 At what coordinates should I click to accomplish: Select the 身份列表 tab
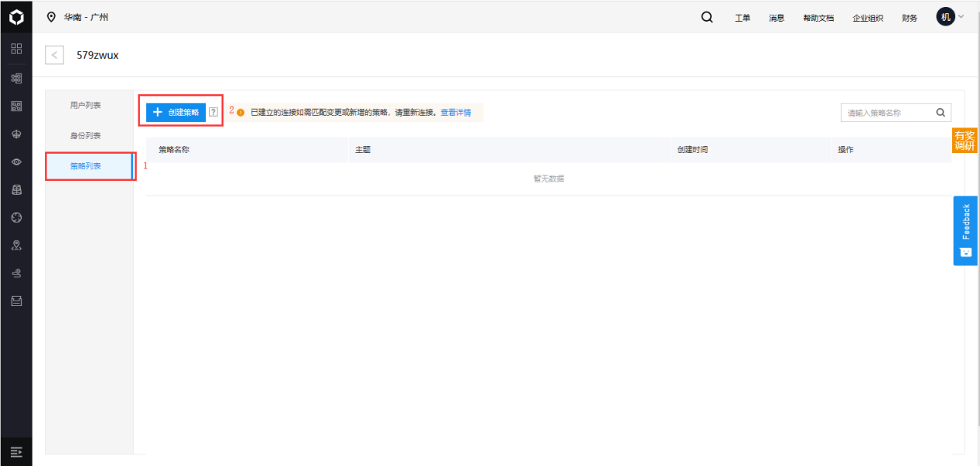[x=85, y=135]
